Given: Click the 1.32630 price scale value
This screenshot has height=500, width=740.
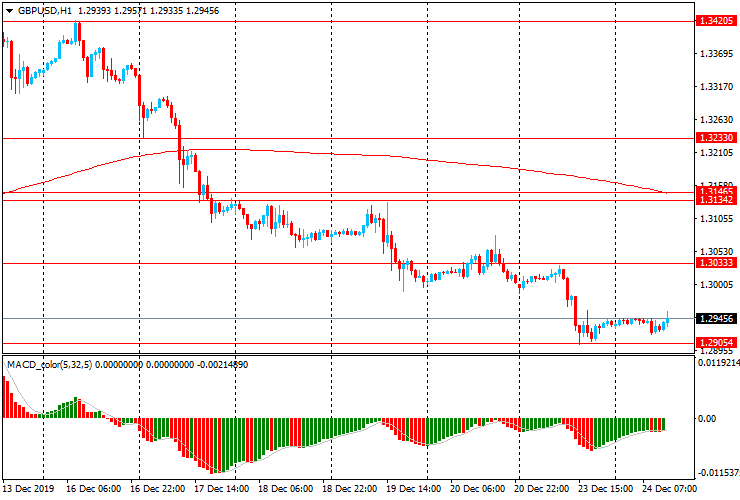Looking at the screenshot, I should (x=716, y=120).
